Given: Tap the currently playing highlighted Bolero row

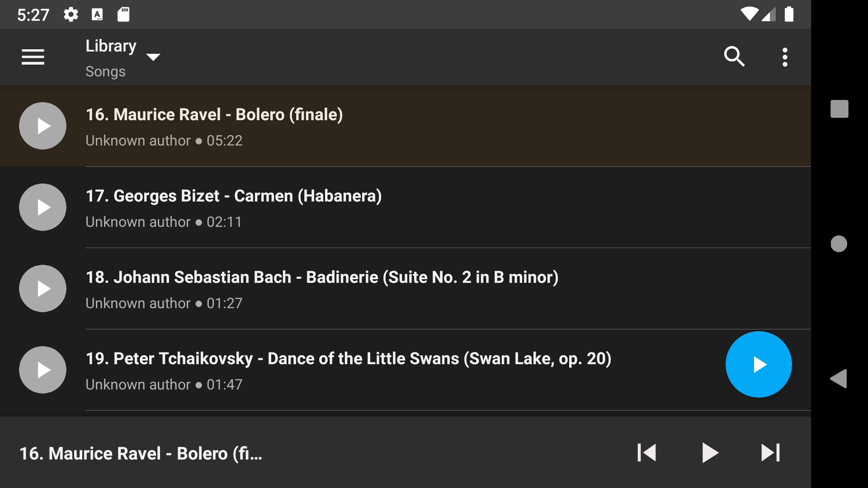Looking at the screenshot, I should pyautogui.click(x=316, y=126).
